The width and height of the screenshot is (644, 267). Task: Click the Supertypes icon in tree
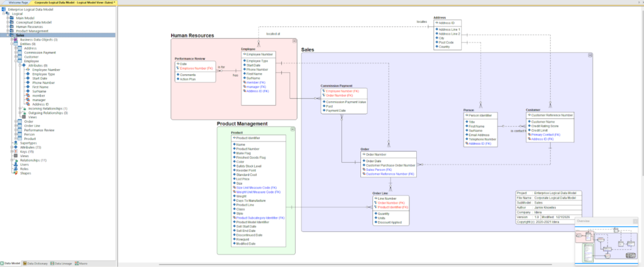(16, 143)
